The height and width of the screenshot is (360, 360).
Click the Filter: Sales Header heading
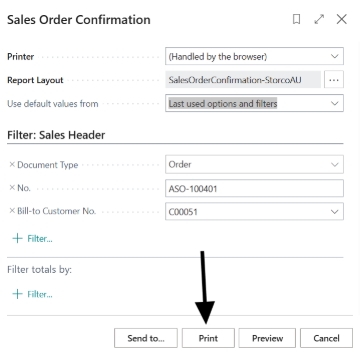click(x=56, y=135)
